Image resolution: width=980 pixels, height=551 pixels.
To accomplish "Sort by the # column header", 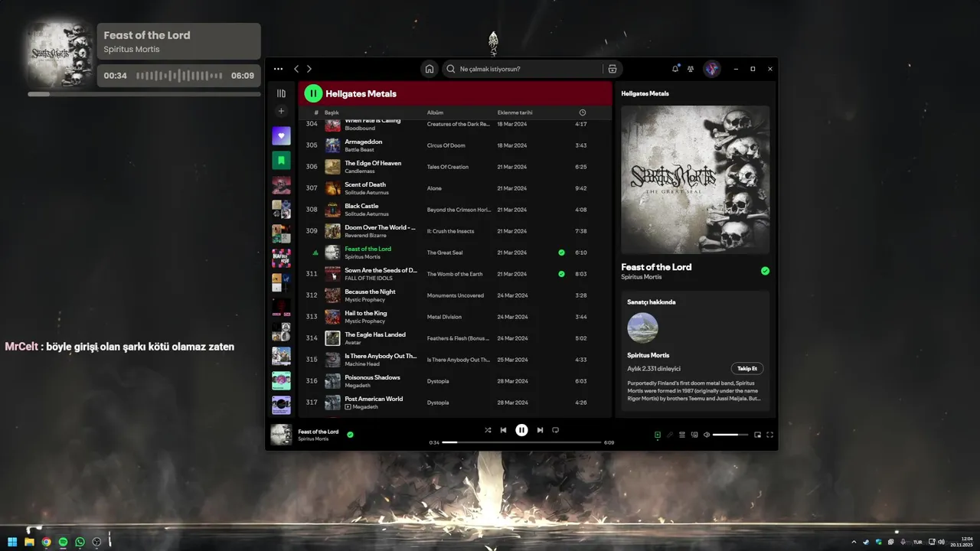I will (x=315, y=112).
